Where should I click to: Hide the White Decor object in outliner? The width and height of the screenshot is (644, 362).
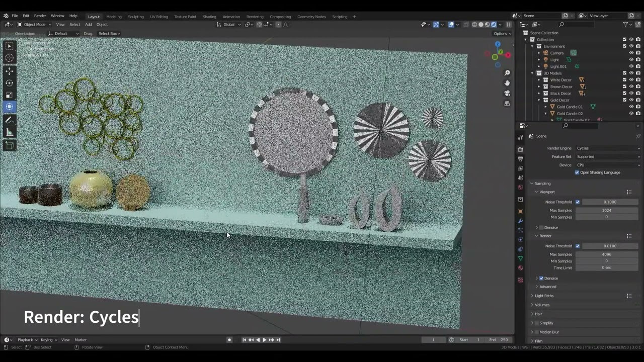pyautogui.click(x=631, y=80)
